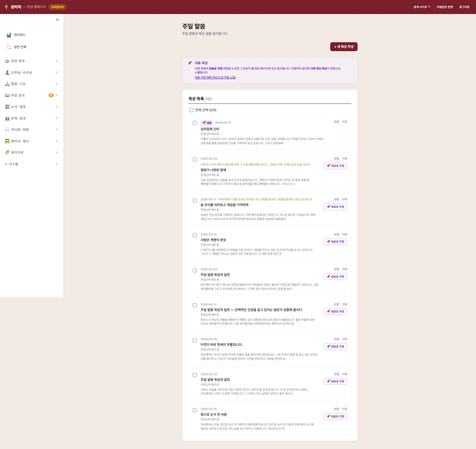Toggle the 전체 선택 checkbox
Screen dimensions: 476x449
pyautogui.click(x=191, y=110)
